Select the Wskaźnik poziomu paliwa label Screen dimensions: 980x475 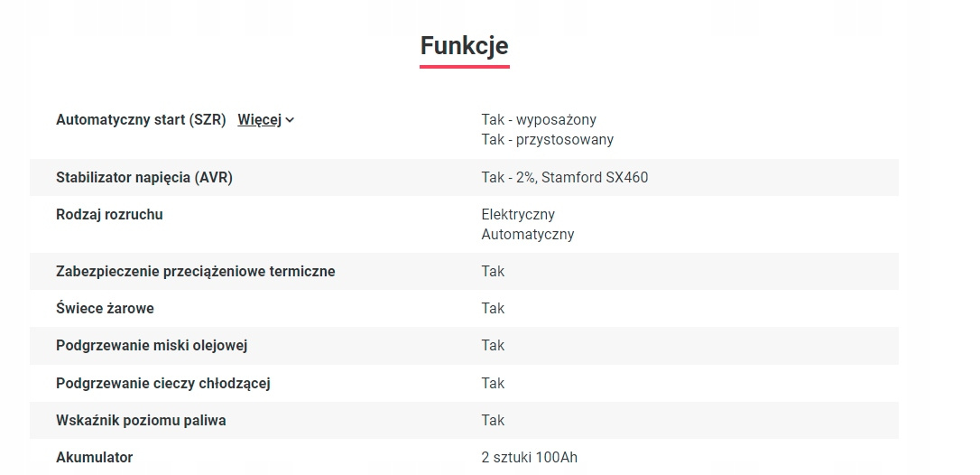tap(141, 421)
